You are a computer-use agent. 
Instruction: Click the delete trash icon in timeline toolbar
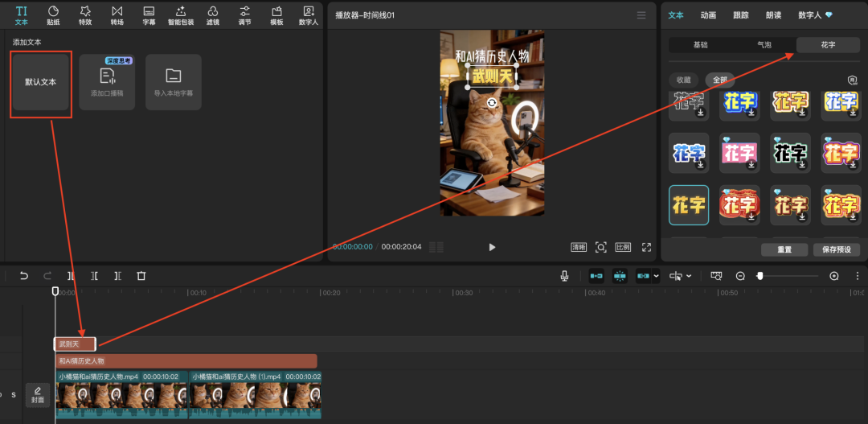coord(141,275)
